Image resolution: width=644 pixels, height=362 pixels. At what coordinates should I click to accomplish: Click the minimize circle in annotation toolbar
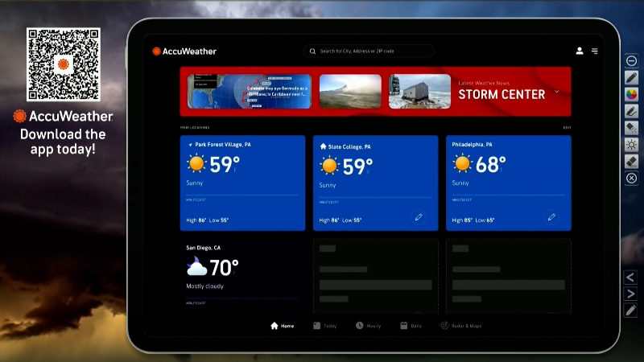point(631,61)
